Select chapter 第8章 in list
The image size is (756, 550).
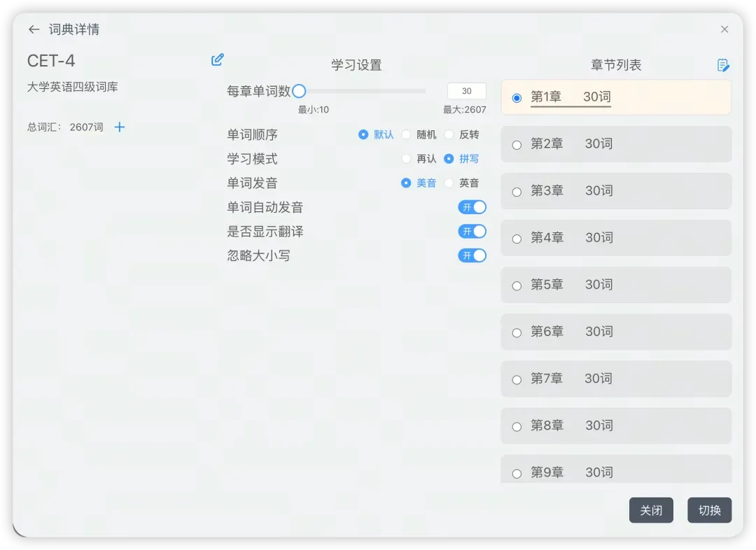point(616,425)
